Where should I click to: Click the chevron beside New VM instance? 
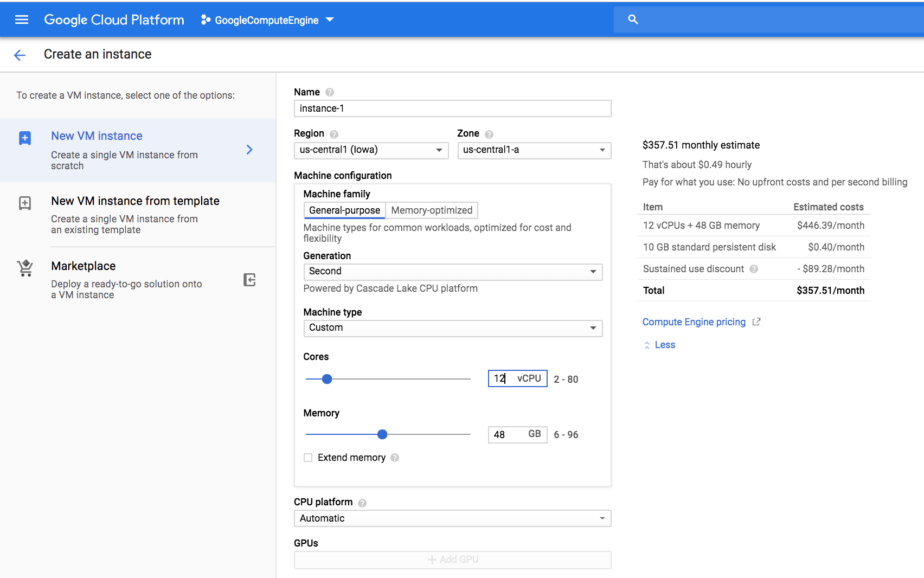[x=249, y=150]
